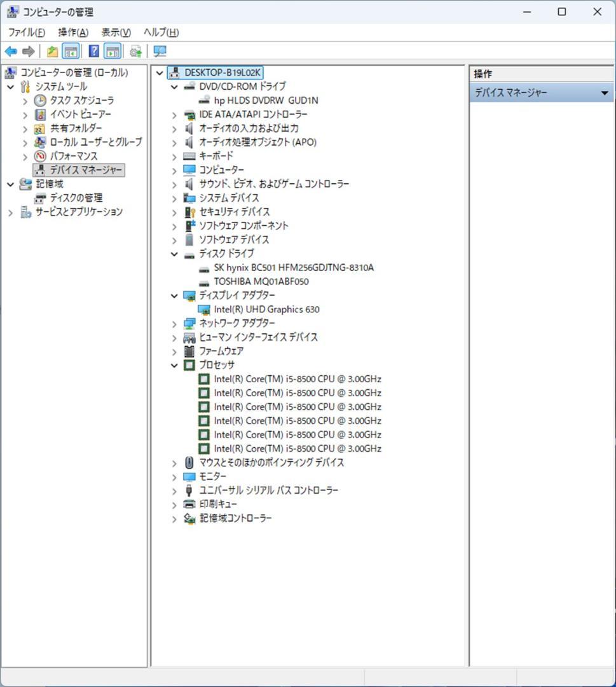Collapse the DVD/CD-ROM ドライブ node
This screenshot has height=687, width=616.
(174, 87)
